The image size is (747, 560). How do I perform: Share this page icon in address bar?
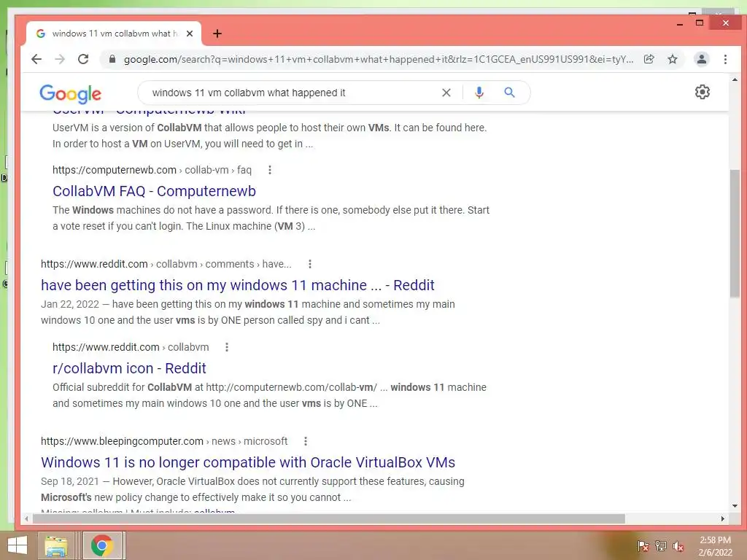pyautogui.click(x=649, y=59)
